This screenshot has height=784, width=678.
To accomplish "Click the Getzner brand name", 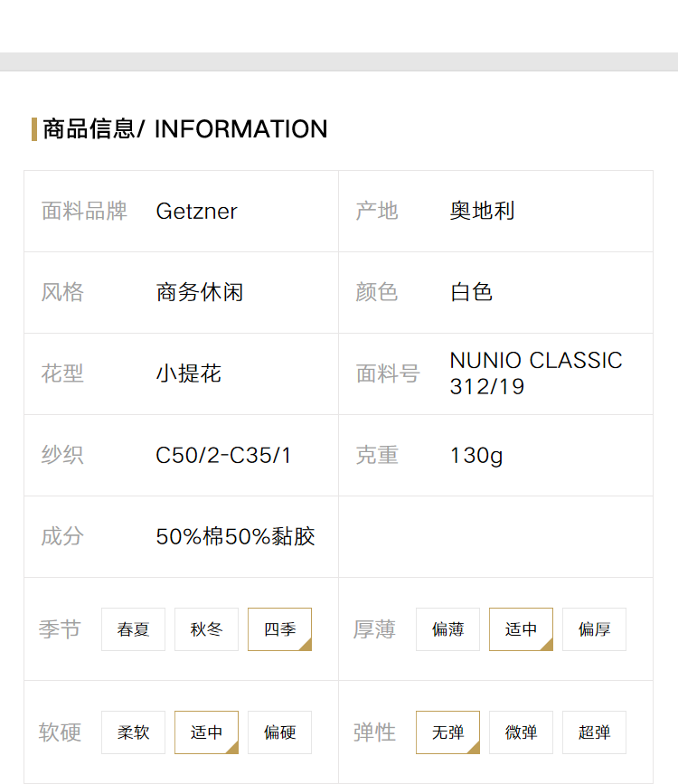I will [196, 211].
